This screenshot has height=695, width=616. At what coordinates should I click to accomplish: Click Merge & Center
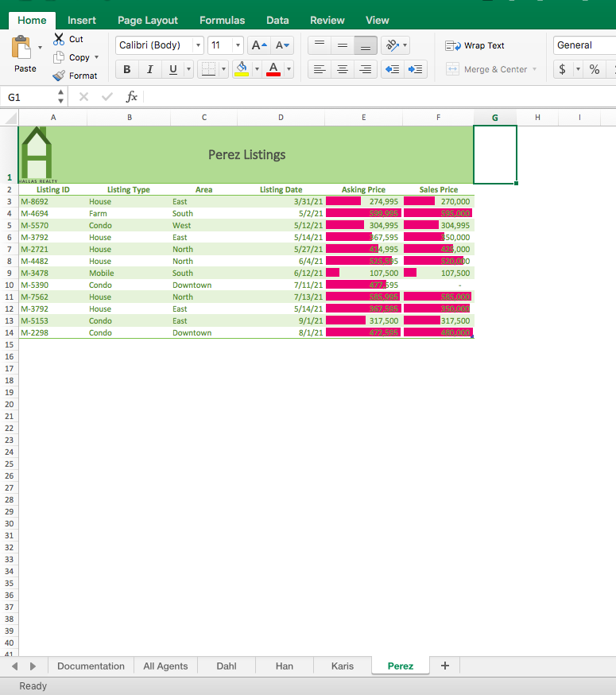click(x=486, y=69)
